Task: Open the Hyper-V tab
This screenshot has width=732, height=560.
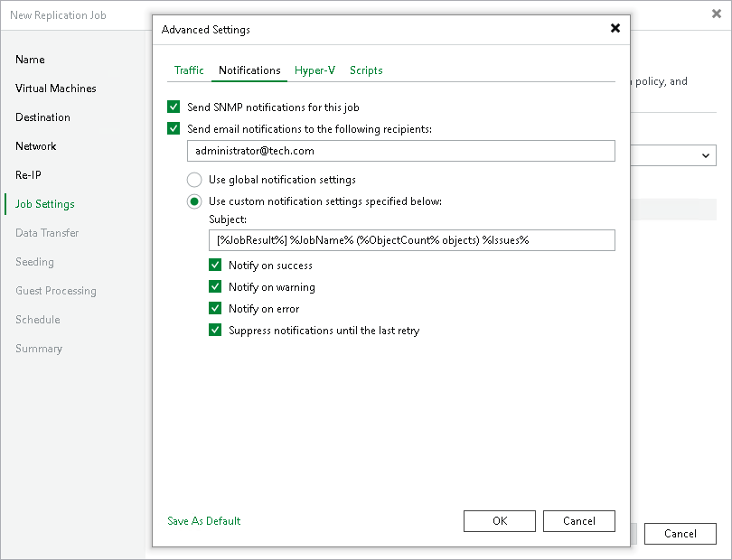Action: 314,70
